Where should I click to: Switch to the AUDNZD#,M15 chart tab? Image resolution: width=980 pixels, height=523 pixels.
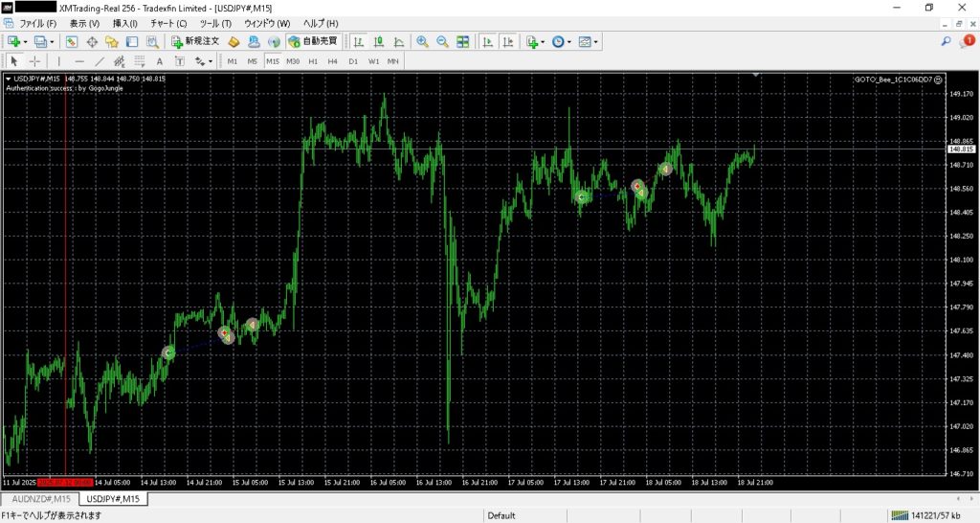(x=39, y=499)
